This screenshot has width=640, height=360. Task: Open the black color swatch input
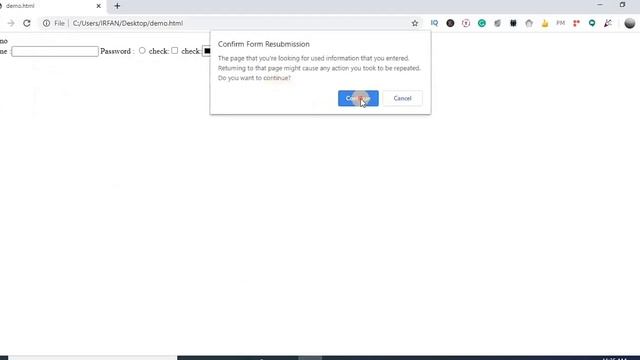coord(207,51)
